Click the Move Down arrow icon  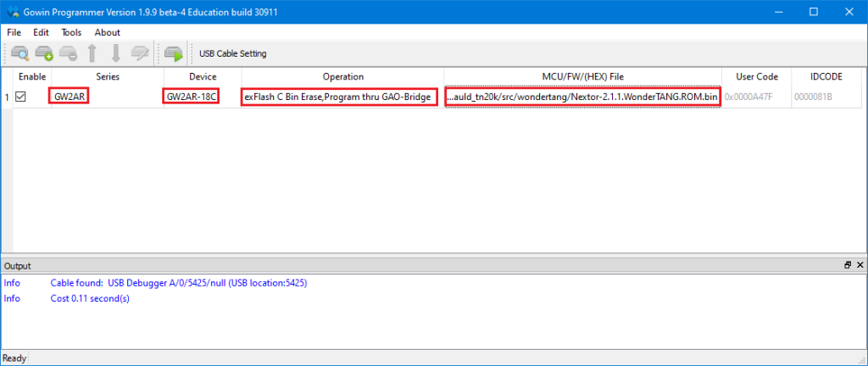tap(115, 53)
